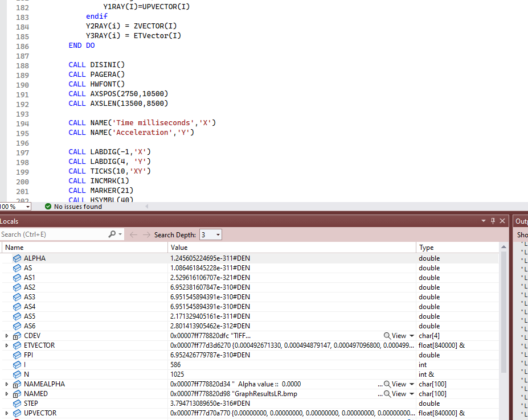The height and width of the screenshot is (420, 528).
Task: Click the float[840000] & type of ETVECTOR
Action: [441, 345]
